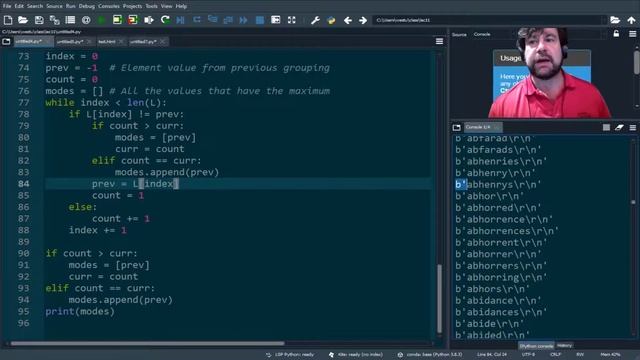The height and width of the screenshot is (360, 640).
Task: Open the Tools menu
Action: [151, 6]
